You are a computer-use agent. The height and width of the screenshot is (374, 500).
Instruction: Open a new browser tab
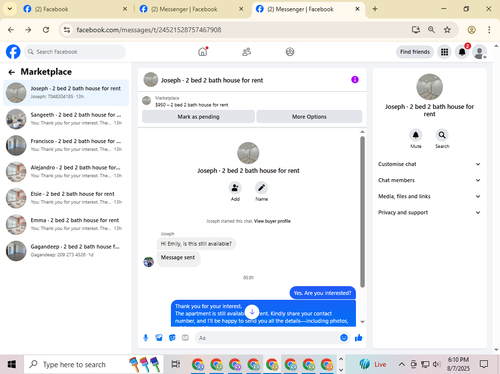[x=375, y=9]
